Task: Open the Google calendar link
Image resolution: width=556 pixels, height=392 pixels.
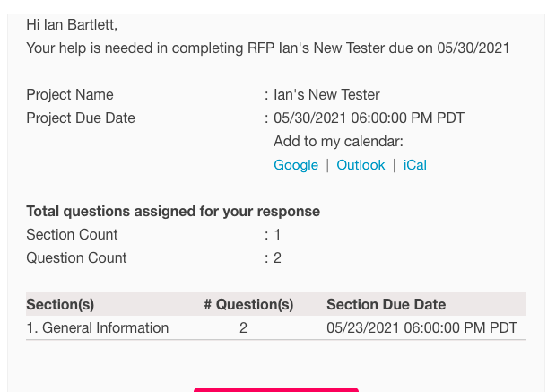Action: coord(296,165)
